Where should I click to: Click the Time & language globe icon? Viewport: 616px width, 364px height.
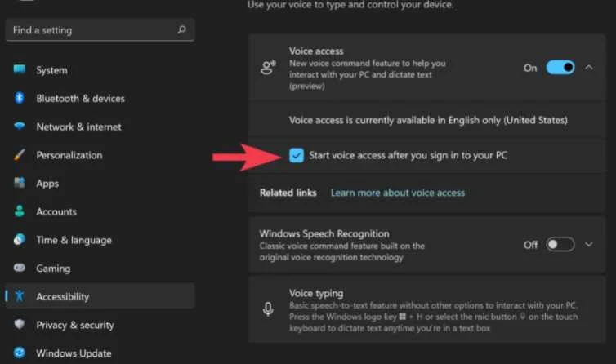pyautogui.click(x=20, y=239)
